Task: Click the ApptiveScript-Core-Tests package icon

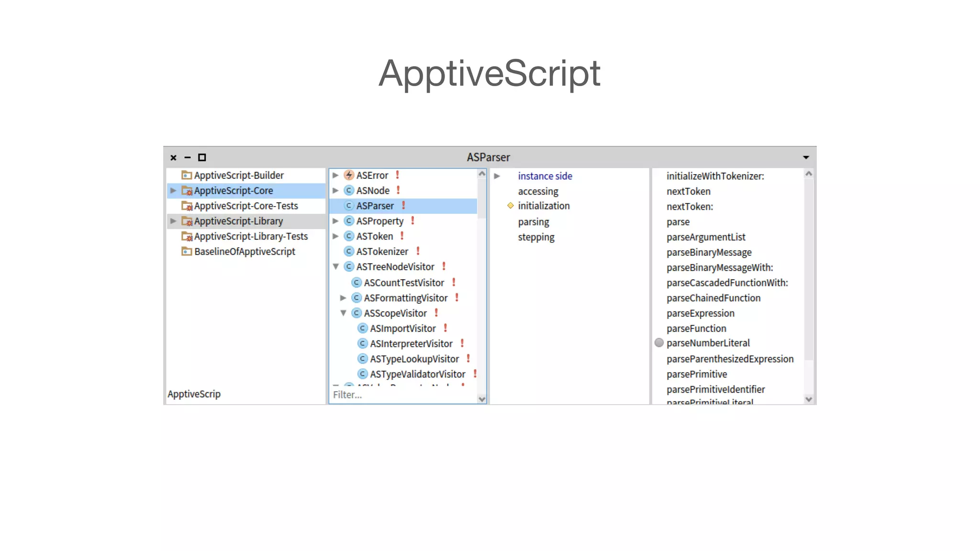Action: click(187, 206)
